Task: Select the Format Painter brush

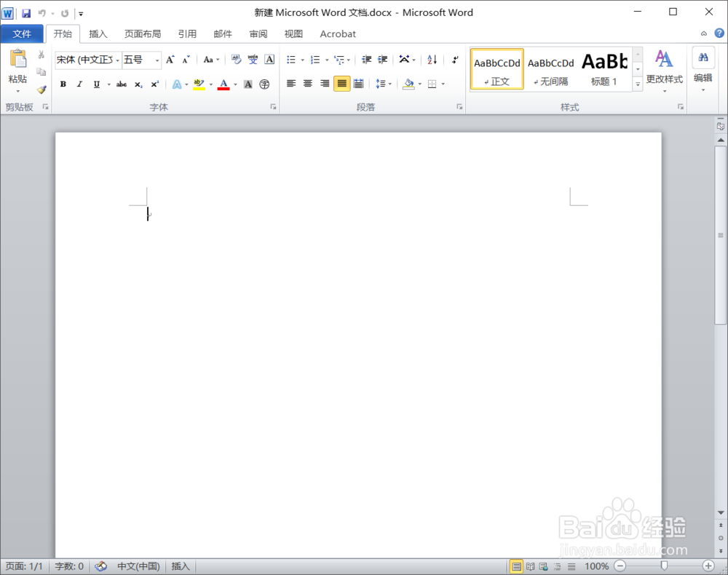Action: pos(41,89)
